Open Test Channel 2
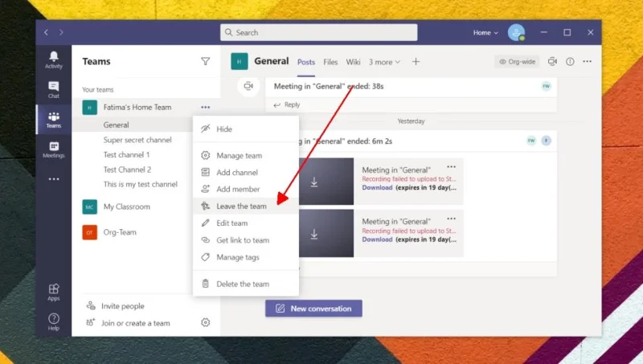Screen dimensions: 643x364 point(127,170)
